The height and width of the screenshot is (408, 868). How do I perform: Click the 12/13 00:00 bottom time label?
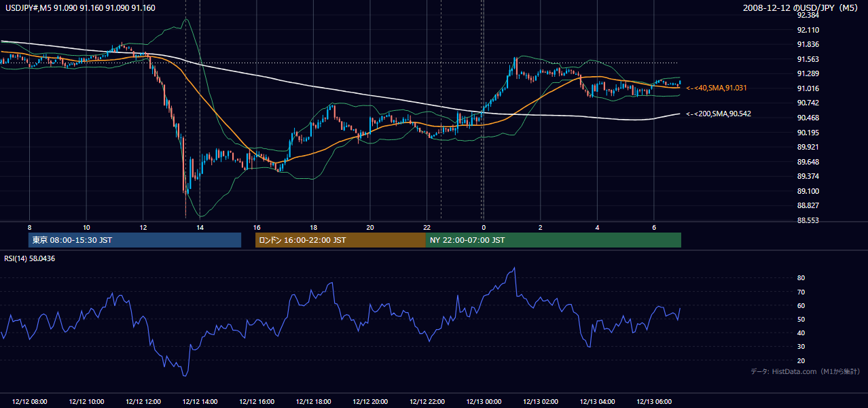click(x=484, y=401)
